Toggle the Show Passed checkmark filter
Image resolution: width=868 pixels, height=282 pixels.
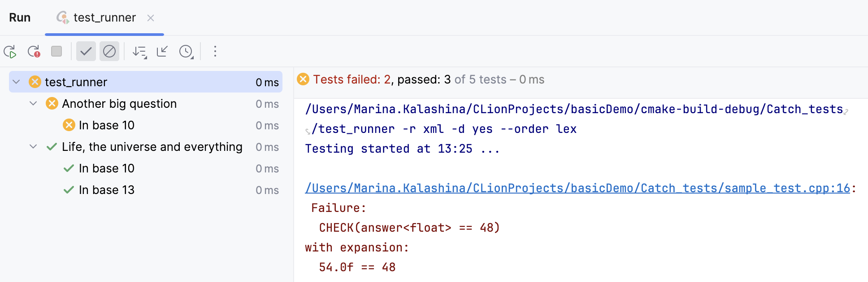(x=86, y=51)
